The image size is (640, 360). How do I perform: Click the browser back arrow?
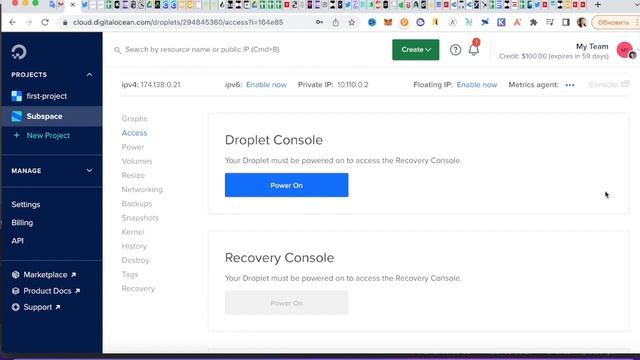12,22
